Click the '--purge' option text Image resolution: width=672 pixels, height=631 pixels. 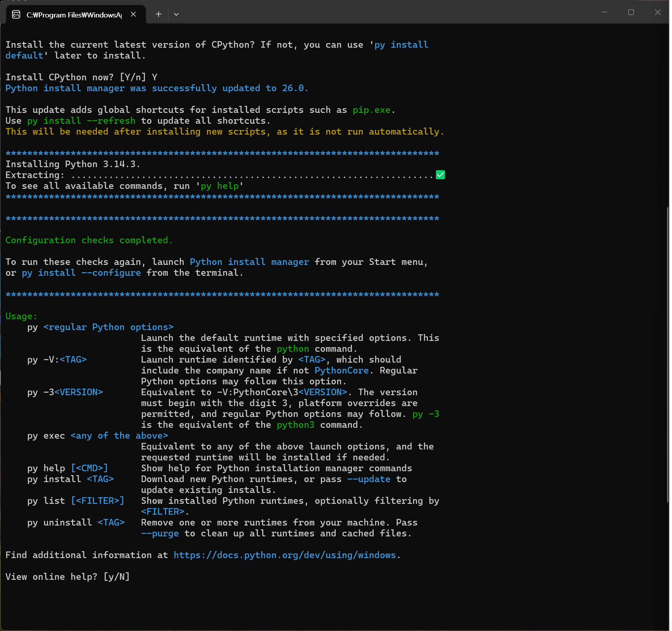(x=160, y=533)
